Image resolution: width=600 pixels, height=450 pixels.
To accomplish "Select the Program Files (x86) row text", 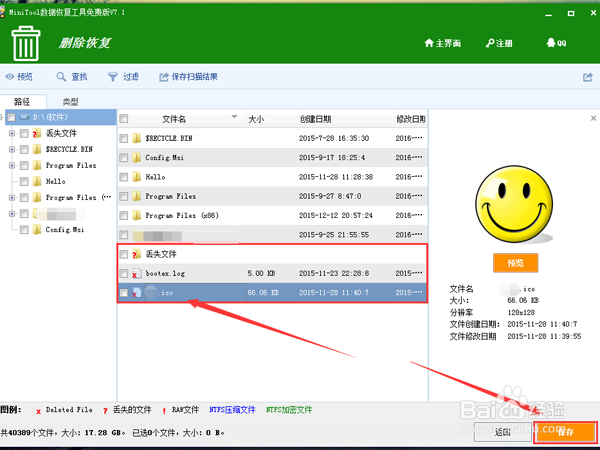I will 182,215.
